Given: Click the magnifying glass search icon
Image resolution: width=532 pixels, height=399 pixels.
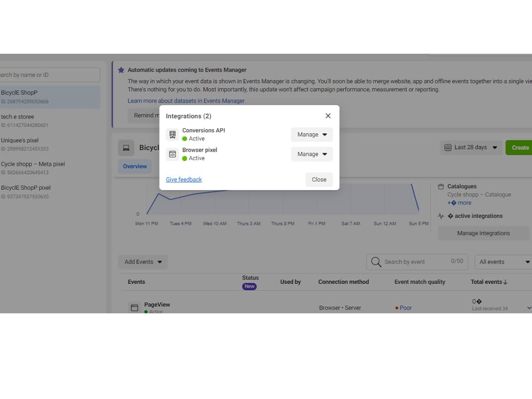Looking at the screenshot, I should 376,261.
